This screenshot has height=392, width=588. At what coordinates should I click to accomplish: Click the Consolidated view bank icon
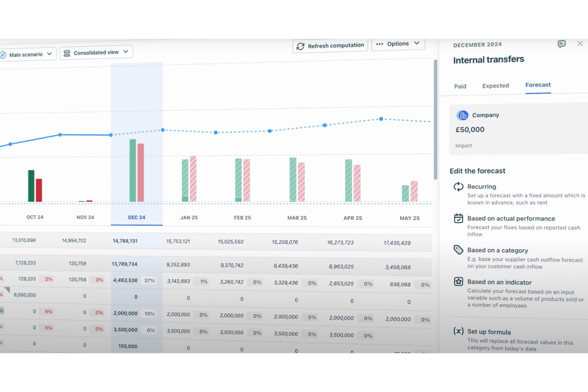point(67,53)
